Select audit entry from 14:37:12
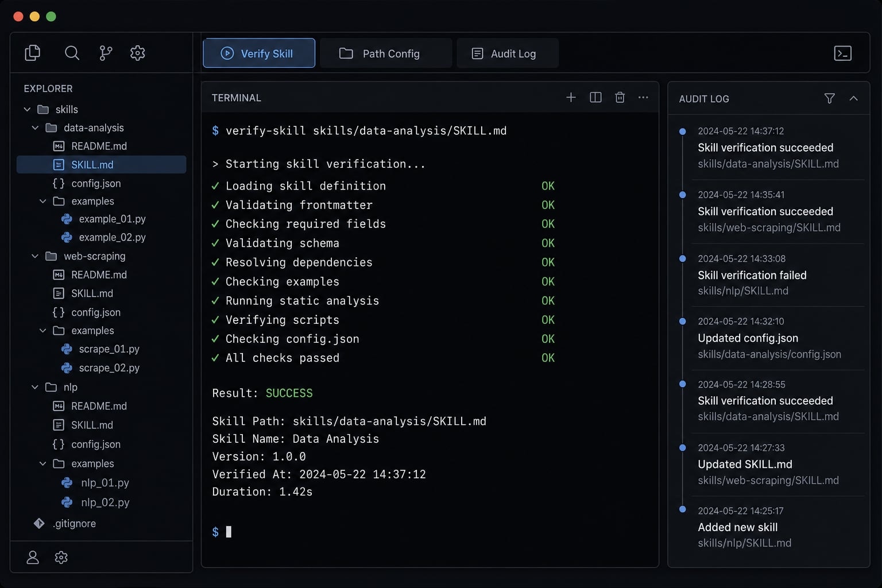The height and width of the screenshot is (588, 882). [x=769, y=148]
